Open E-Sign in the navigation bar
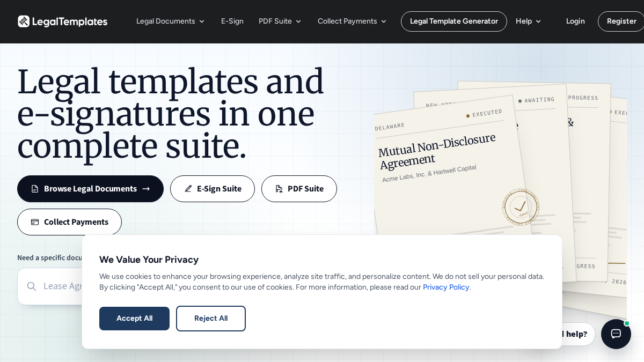Screen dimensions: 644x362 point(232,21)
